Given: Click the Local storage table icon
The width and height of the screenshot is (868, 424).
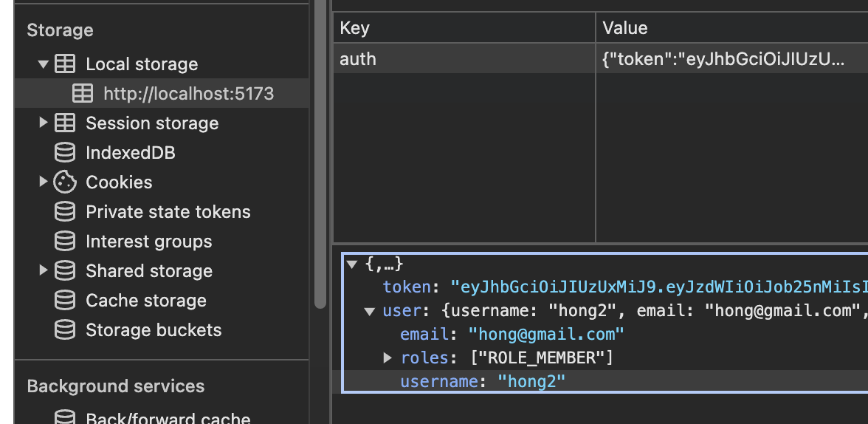Looking at the screenshot, I should pyautogui.click(x=65, y=64).
